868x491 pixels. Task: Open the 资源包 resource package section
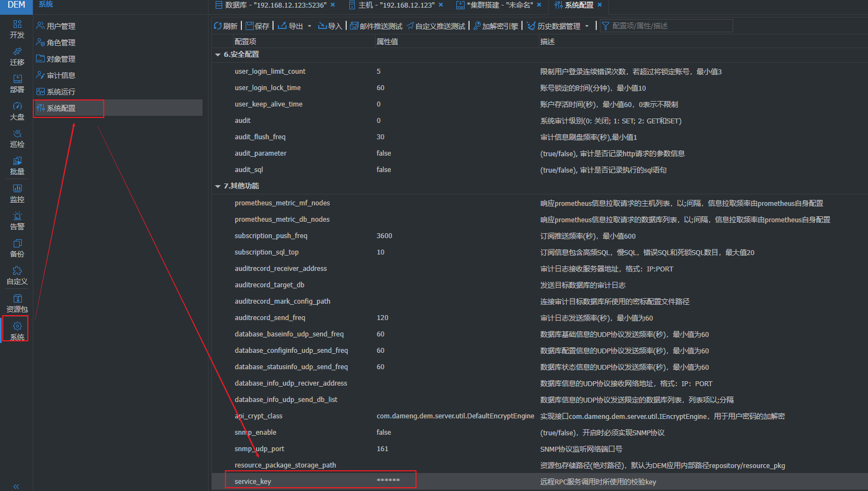[17, 303]
